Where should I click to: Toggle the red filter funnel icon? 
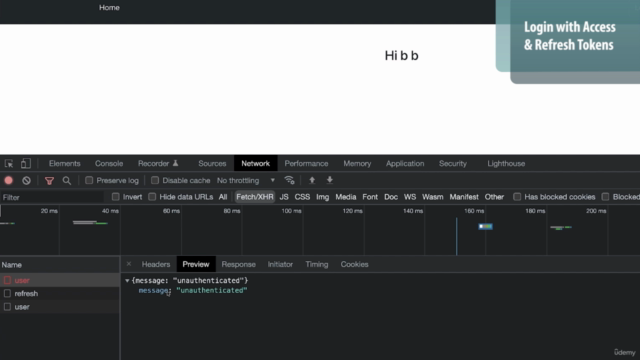49,180
